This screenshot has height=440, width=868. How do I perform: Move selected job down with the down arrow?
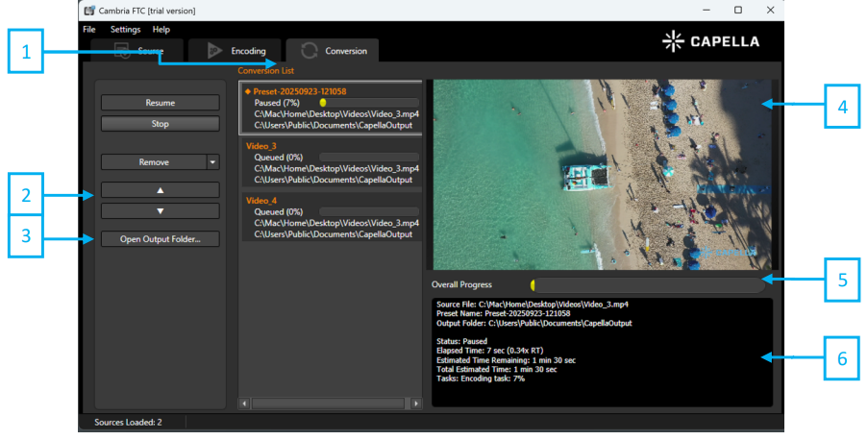[x=160, y=210]
